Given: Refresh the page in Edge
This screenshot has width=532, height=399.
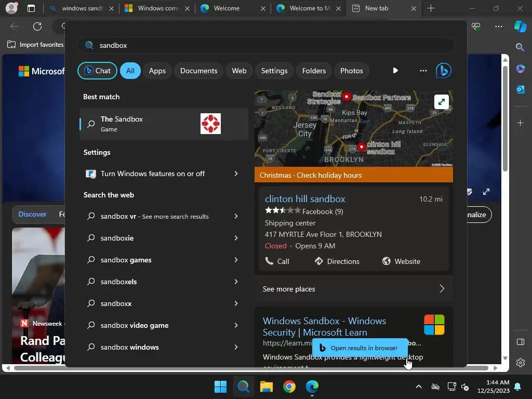Looking at the screenshot, I should click(37, 26).
